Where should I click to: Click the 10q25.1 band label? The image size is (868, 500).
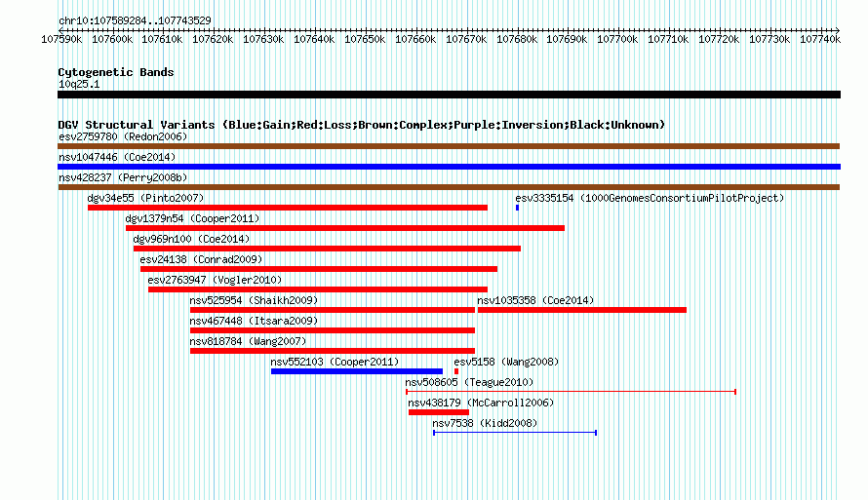coord(79,84)
